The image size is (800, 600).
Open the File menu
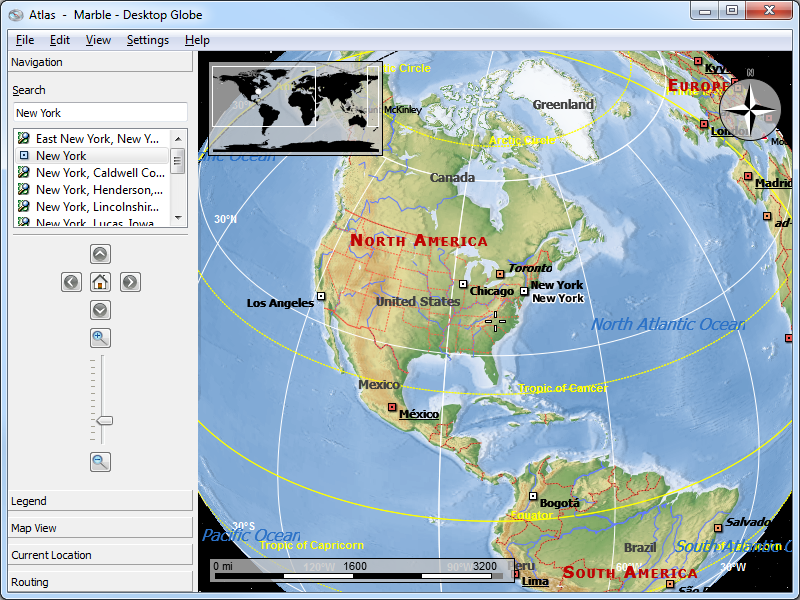pyautogui.click(x=25, y=40)
